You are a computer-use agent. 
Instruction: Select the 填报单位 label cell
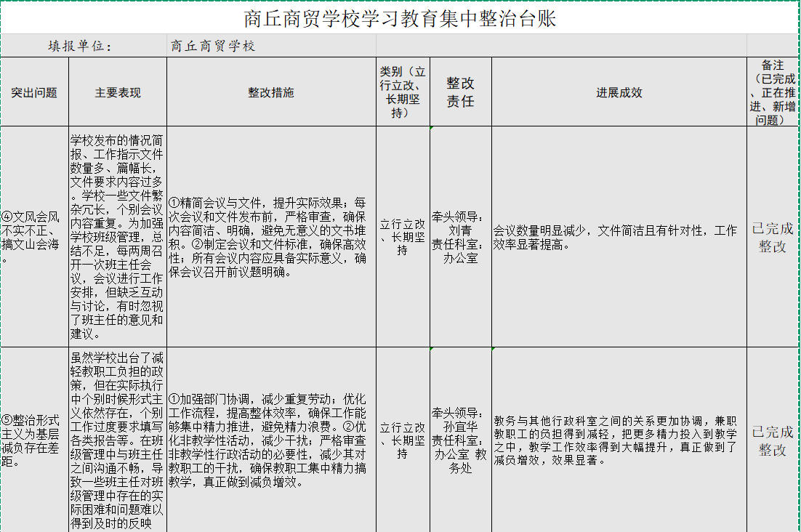(x=83, y=46)
